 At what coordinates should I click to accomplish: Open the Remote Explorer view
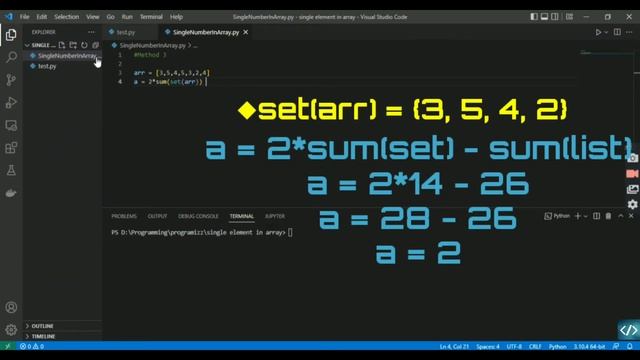coord(11,125)
